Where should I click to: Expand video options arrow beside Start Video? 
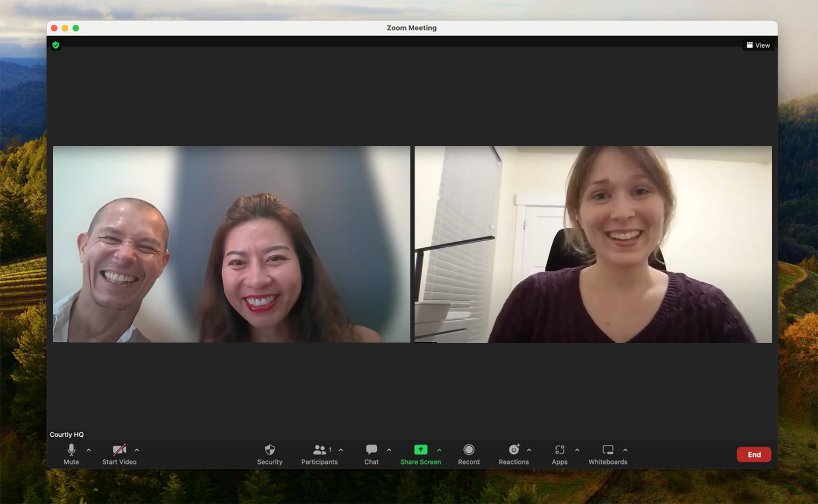[x=137, y=450]
